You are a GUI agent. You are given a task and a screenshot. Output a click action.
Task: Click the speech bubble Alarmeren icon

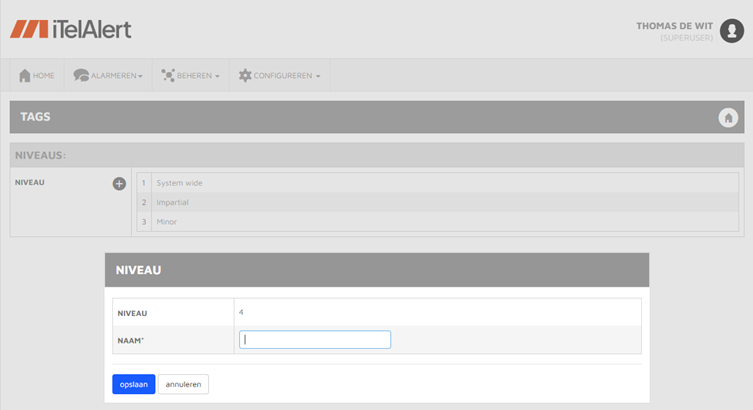(81, 75)
